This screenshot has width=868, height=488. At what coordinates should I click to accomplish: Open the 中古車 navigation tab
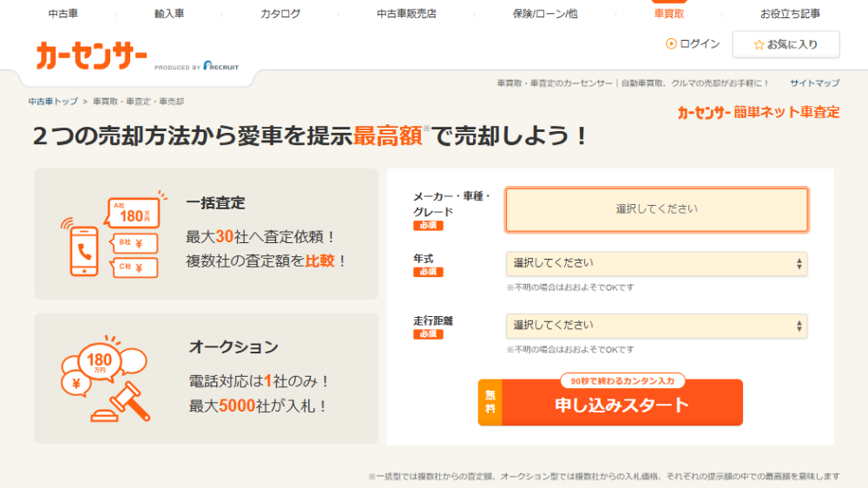62,14
